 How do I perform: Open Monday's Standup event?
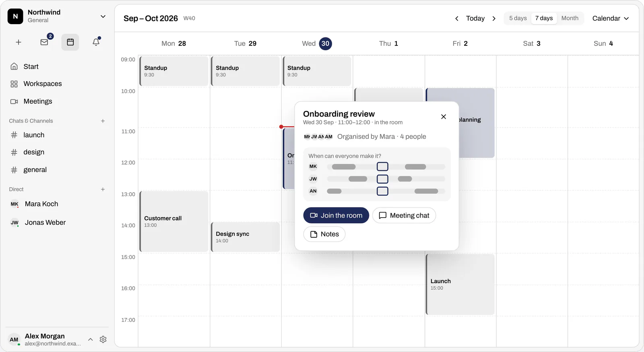tap(174, 71)
